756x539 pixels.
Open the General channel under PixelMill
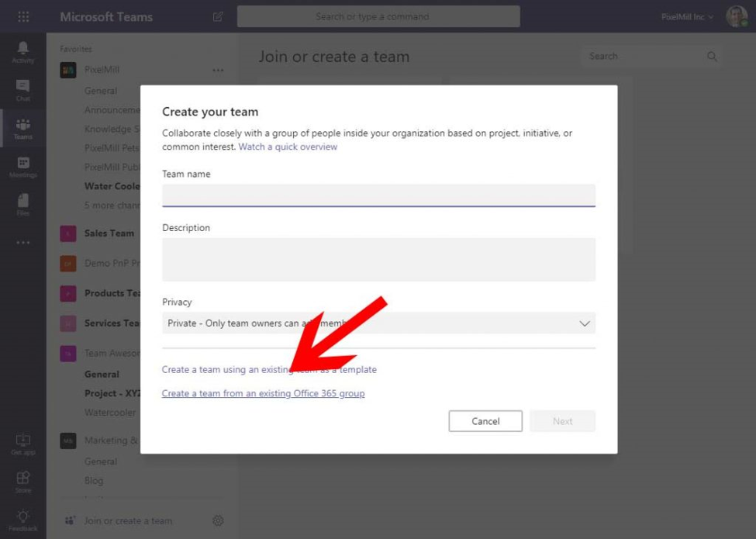point(101,91)
